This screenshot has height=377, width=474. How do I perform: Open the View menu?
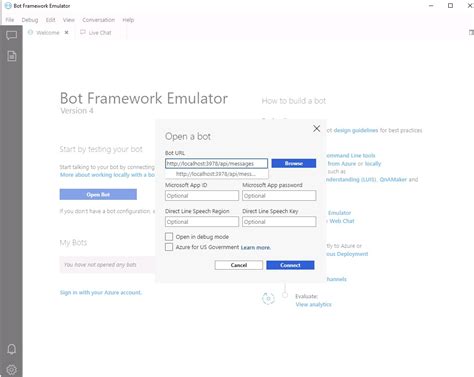click(x=69, y=20)
